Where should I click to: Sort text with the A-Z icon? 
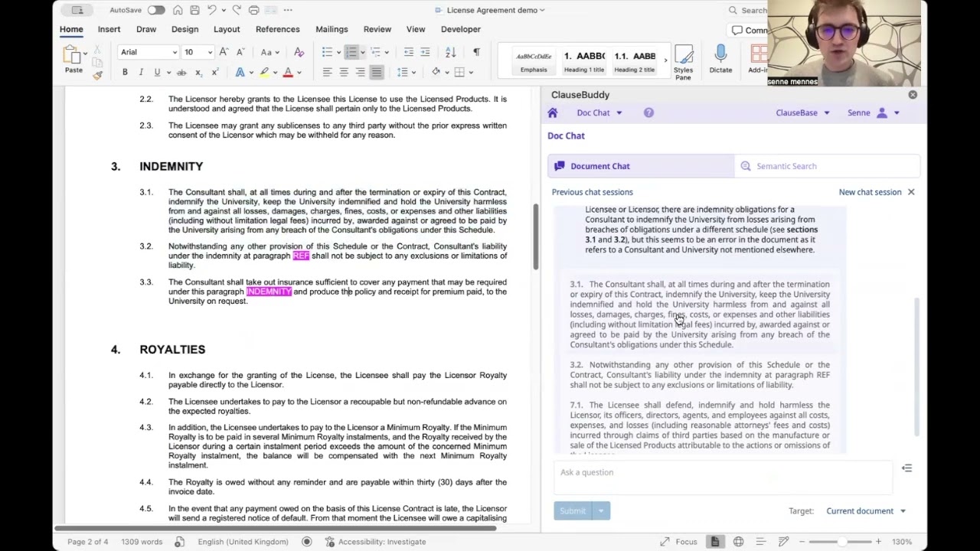coord(451,52)
